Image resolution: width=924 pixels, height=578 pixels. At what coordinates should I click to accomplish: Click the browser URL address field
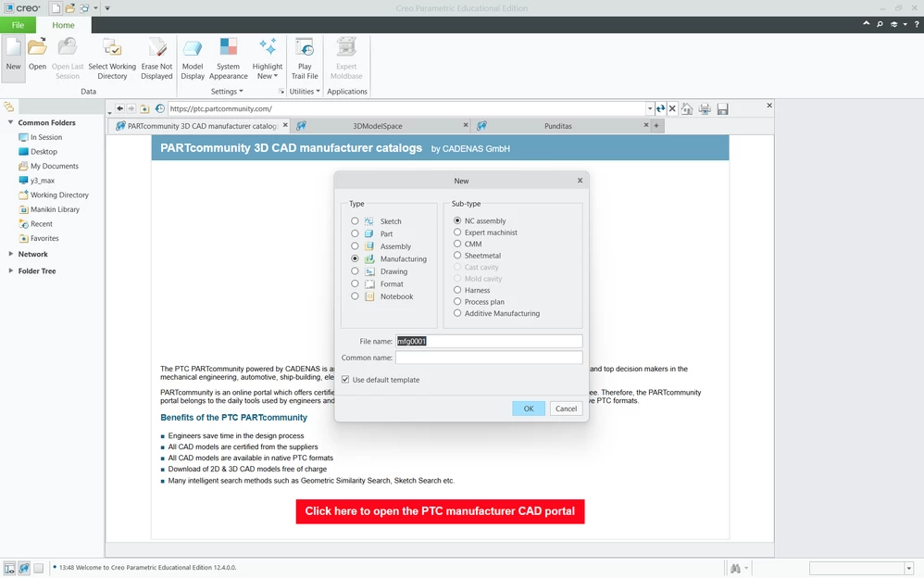[406, 108]
